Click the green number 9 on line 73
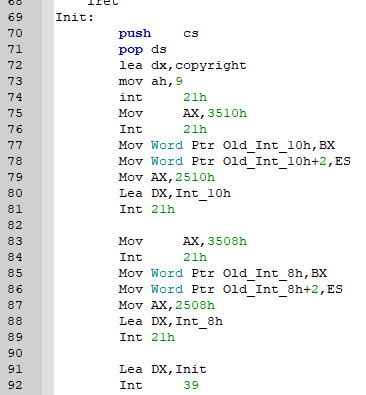Screen dimensions: 366x395 [179, 81]
